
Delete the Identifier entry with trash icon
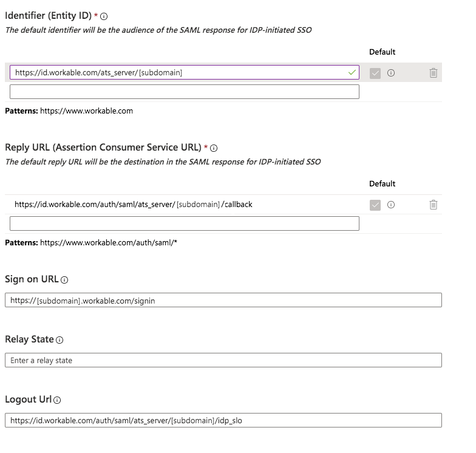[x=433, y=73]
